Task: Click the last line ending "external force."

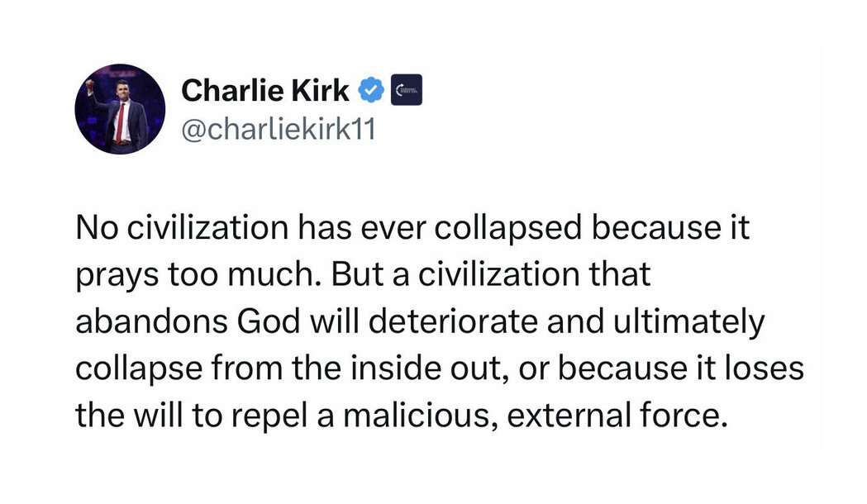Action: [400, 414]
